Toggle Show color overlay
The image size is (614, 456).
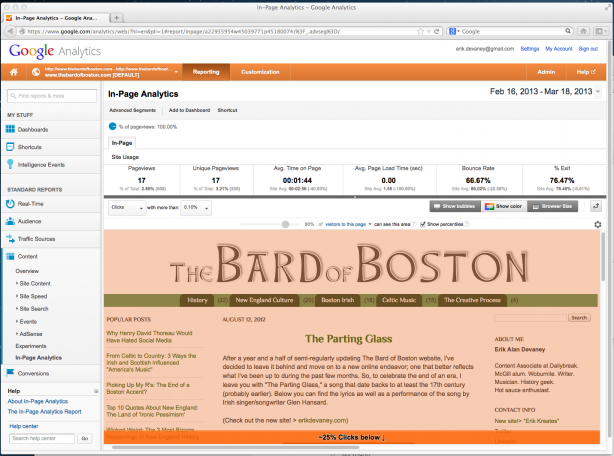tap(504, 206)
